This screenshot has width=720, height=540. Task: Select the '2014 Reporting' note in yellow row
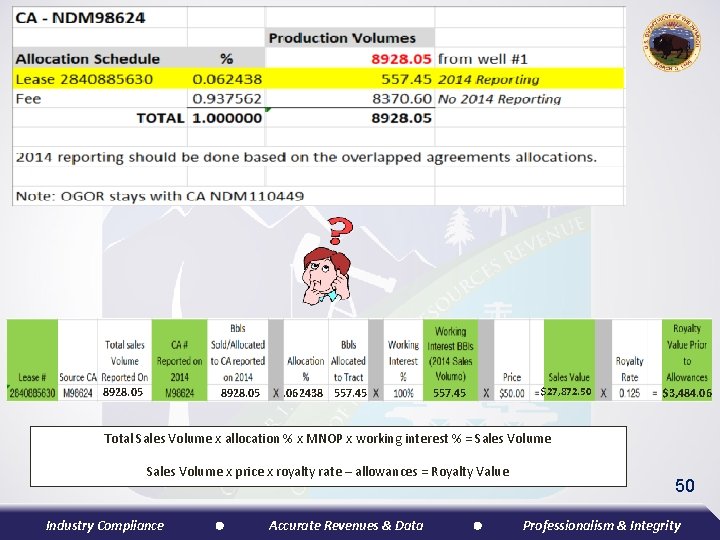pyautogui.click(x=488, y=79)
